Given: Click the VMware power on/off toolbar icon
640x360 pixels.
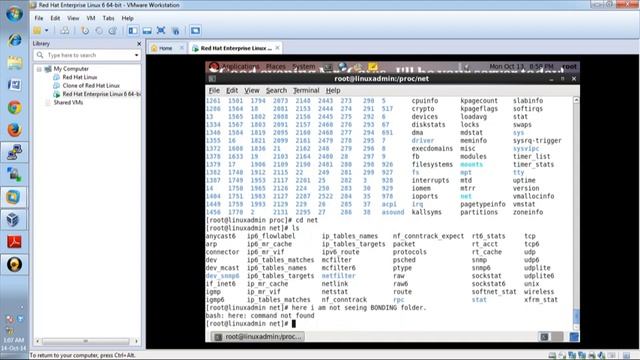Looking at the screenshot, I should (x=38, y=31).
